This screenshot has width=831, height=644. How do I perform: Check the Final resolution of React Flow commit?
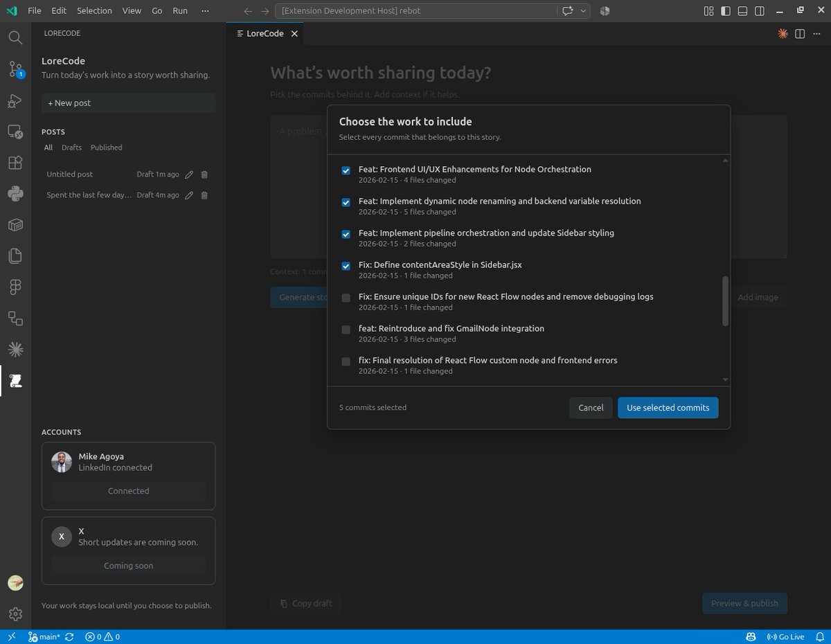tap(346, 361)
